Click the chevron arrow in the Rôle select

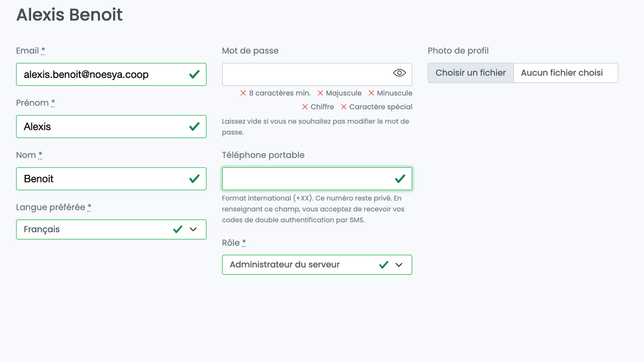tap(399, 264)
